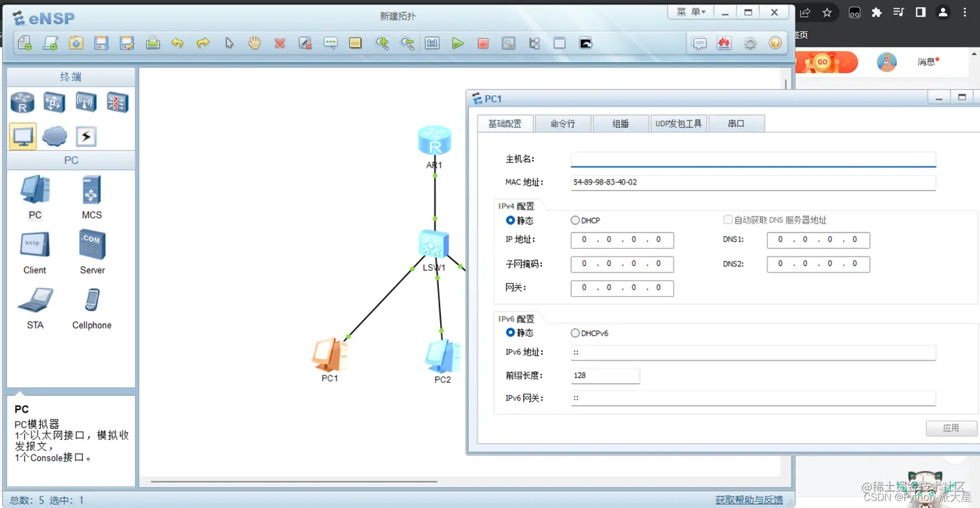
Task: Open the command line console icon
Action: [585, 43]
